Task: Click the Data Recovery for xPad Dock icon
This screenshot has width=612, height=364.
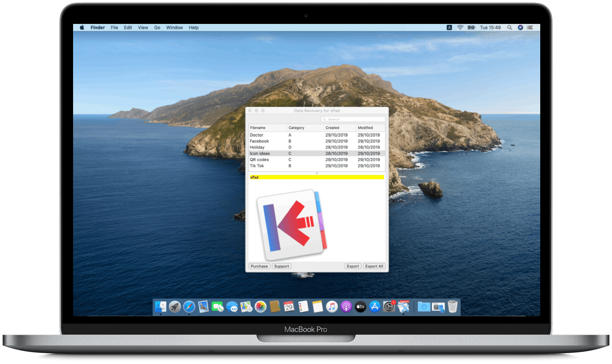Action: pyautogui.click(x=403, y=307)
